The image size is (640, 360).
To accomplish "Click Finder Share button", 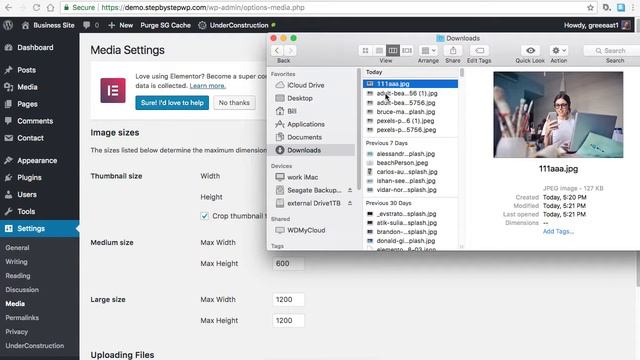I will [x=453, y=51].
